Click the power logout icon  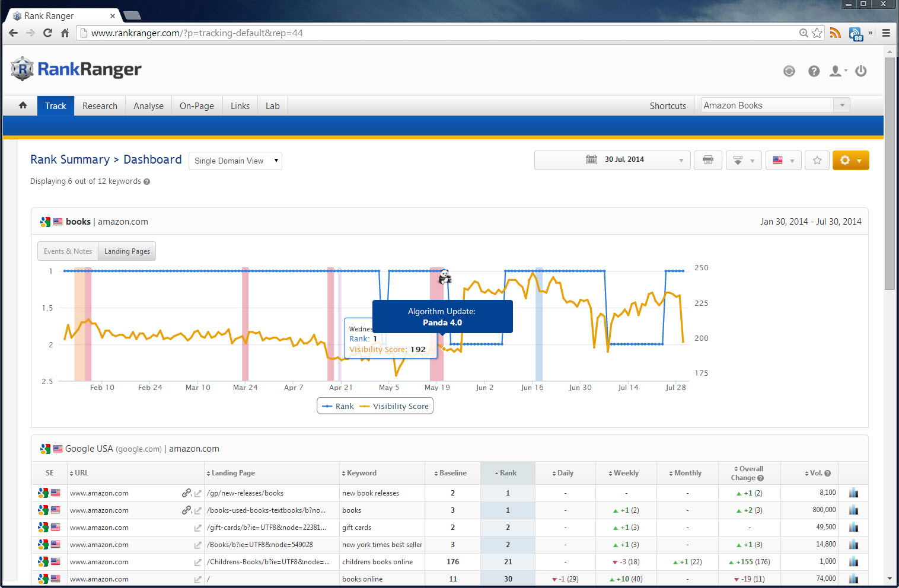click(x=861, y=71)
